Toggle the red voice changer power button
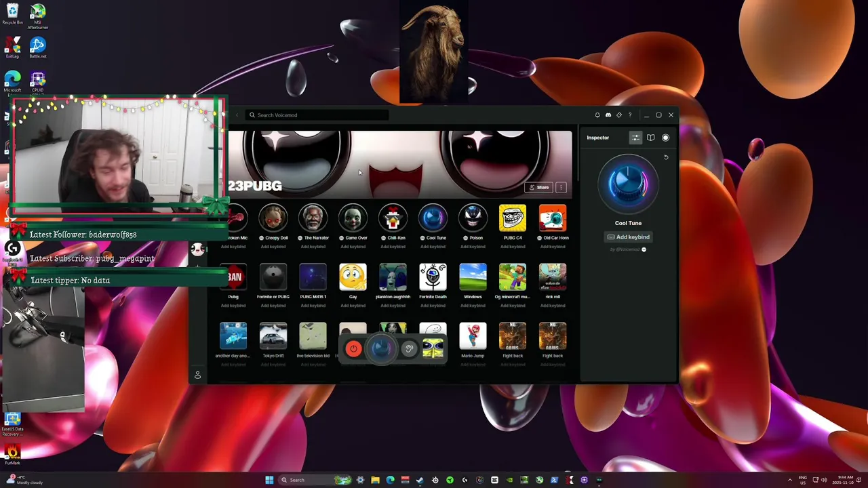 [353, 349]
